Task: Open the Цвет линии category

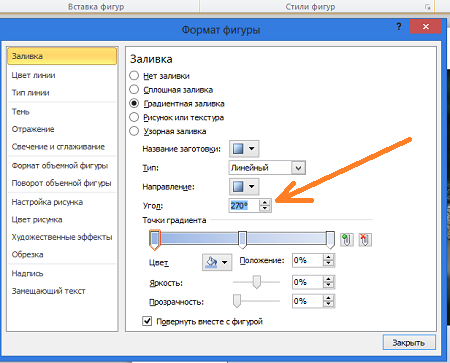Action: [x=62, y=75]
